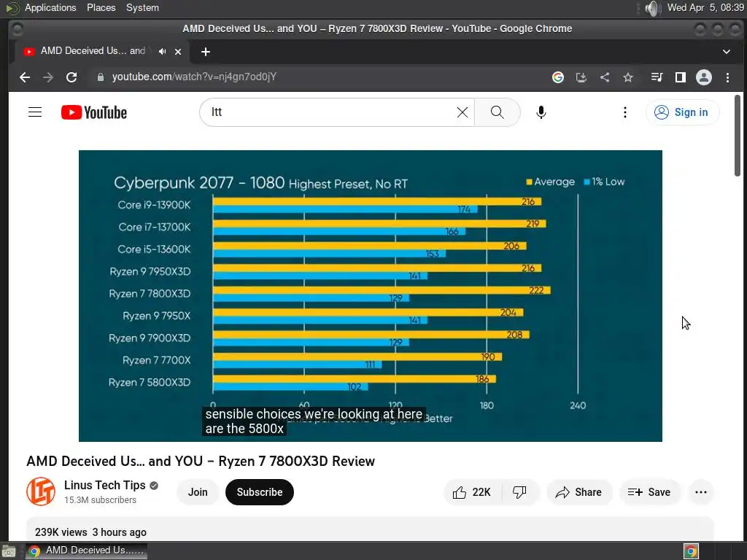Click the browser forward arrow
This screenshot has height=560, width=747.
click(x=48, y=77)
